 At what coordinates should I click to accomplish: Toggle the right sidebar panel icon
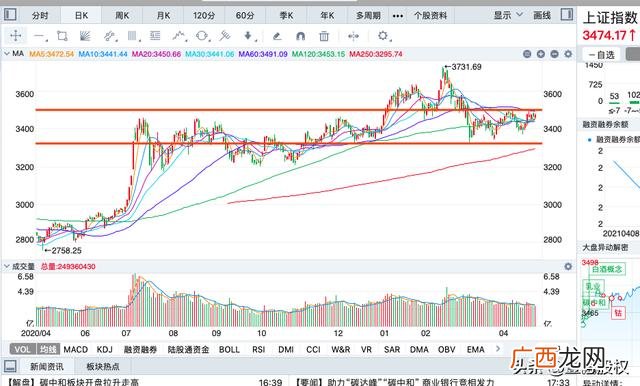tap(567, 15)
